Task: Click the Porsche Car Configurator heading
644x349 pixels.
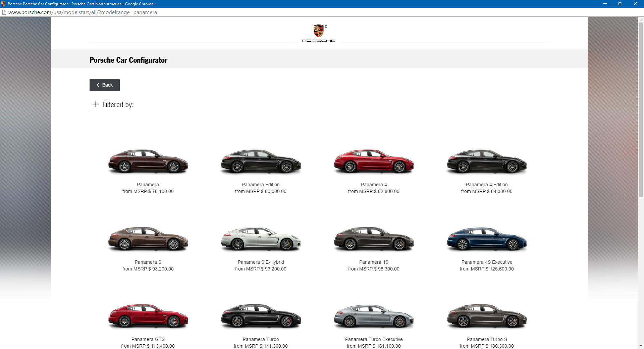Action: (x=128, y=60)
